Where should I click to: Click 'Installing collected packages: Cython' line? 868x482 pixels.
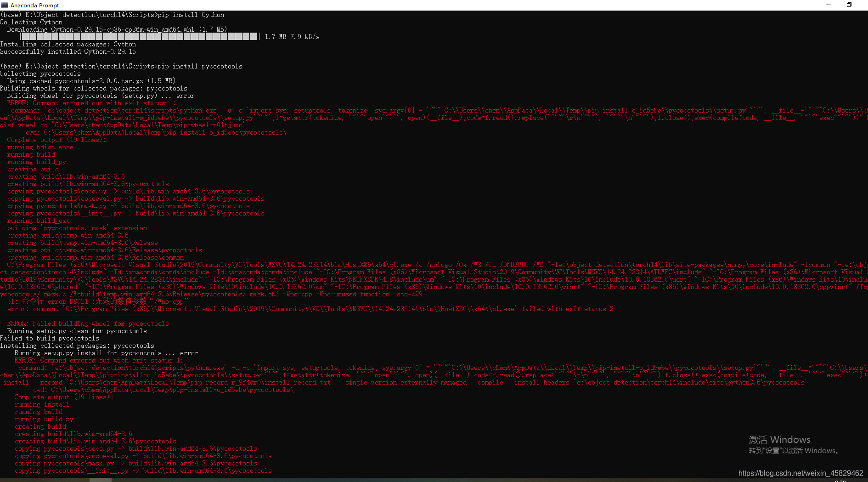point(68,44)
